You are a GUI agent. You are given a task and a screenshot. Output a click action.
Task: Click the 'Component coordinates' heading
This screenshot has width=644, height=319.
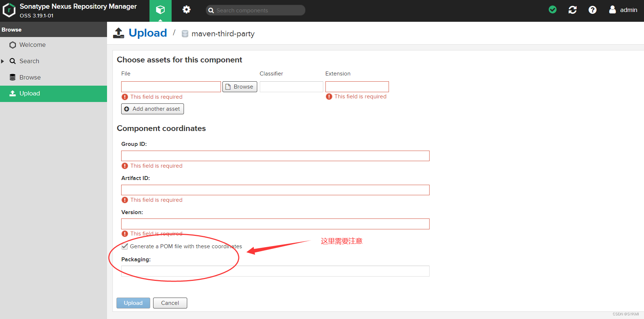point(161,128)
